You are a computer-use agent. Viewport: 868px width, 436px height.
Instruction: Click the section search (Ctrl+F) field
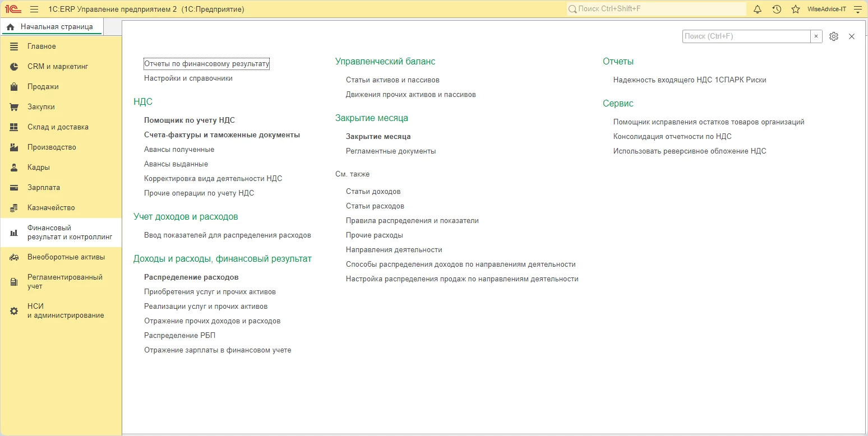click(746, 36)
